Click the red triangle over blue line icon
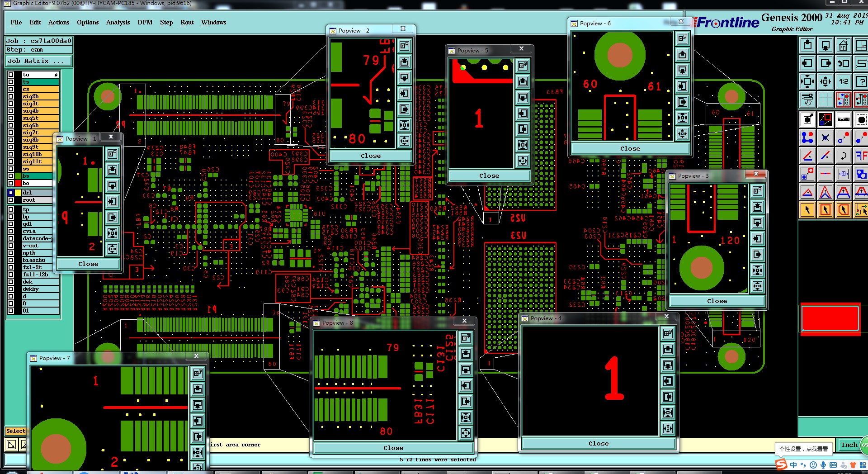This screenshot has height=474, width=868. pyautogui.click(x=807, y=192)
